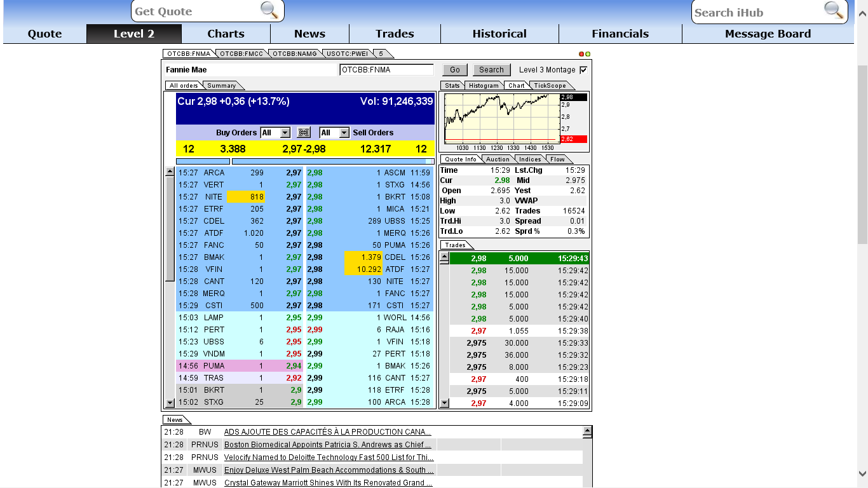Click the top trade at 15:29:43

click(519, 259)
